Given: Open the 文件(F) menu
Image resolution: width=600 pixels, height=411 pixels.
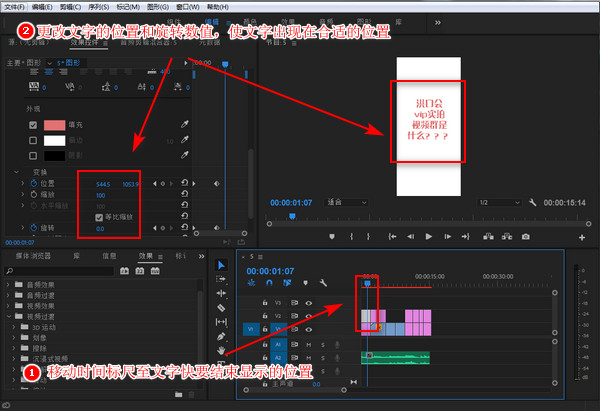Looking at the screenshot, I should point(15,7).
